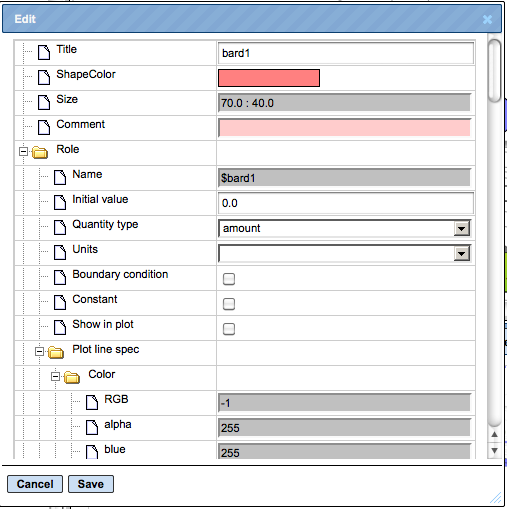
Task: Toggle the Constant checkbox
Action: coord(229,304)
